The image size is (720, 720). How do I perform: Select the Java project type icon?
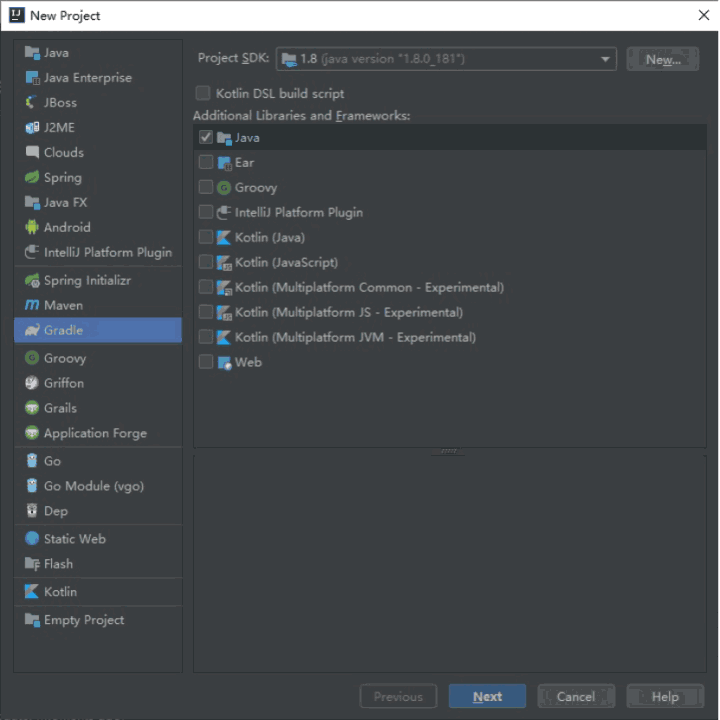pos(32,53)
